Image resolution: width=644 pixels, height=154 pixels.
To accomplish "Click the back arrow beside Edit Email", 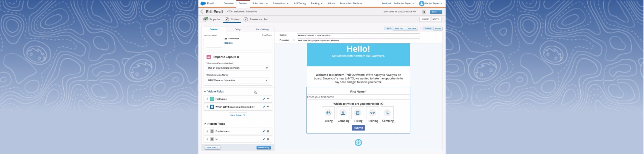I will pyautogui.click(x=202, y=12).
